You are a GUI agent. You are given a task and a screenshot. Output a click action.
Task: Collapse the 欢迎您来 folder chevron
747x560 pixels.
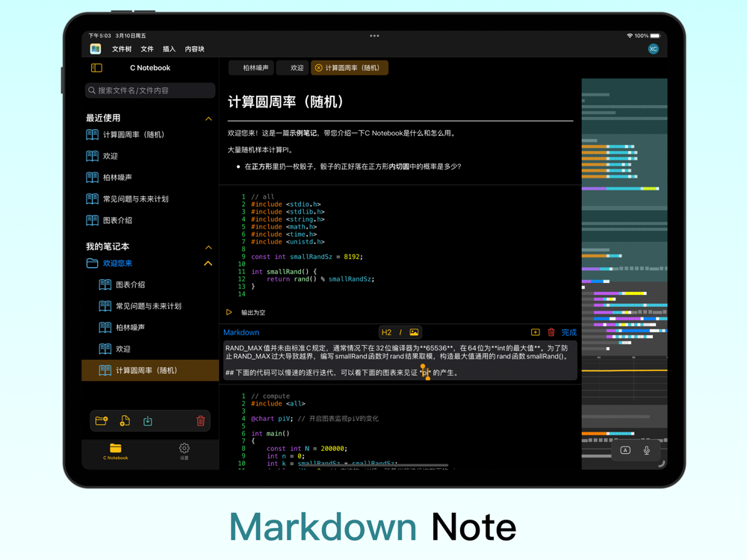coord(208,264)
